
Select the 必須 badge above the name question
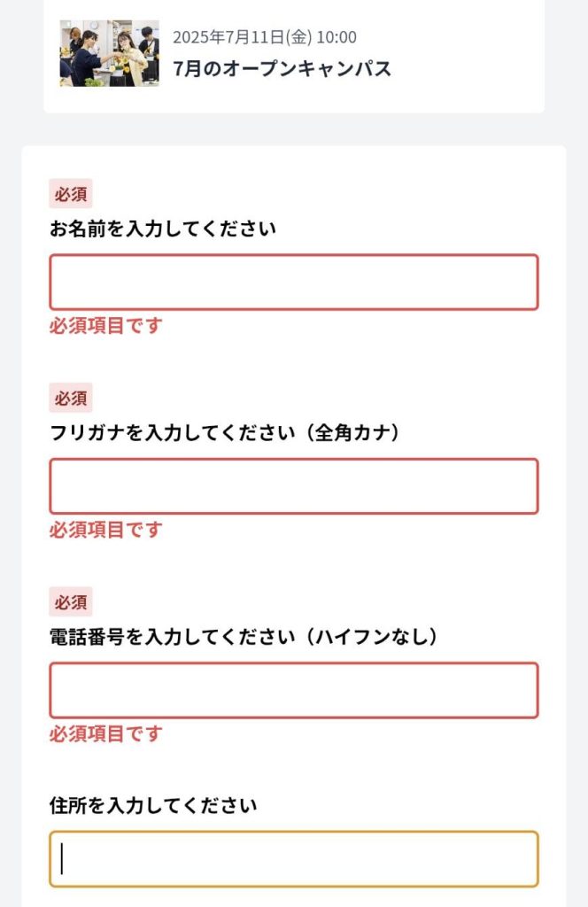(x=71, y=194)
